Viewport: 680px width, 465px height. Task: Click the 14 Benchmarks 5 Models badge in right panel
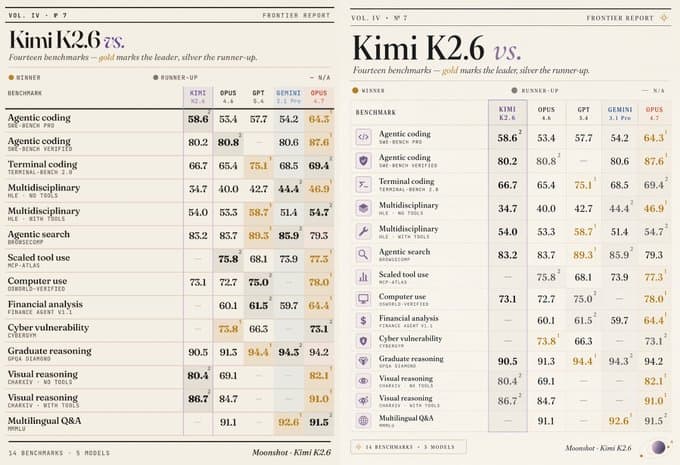coord(409,447)
